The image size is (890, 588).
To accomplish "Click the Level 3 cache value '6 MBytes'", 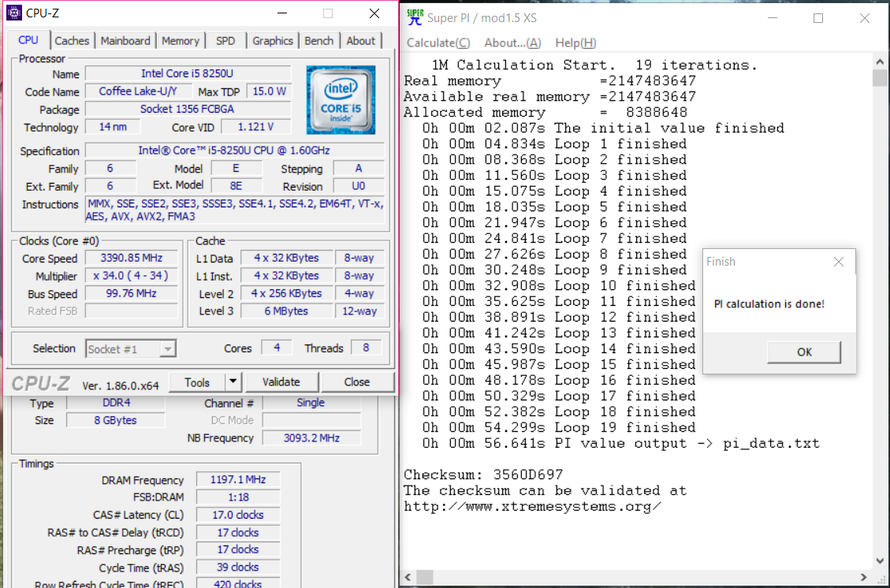I will click(287, 311).
